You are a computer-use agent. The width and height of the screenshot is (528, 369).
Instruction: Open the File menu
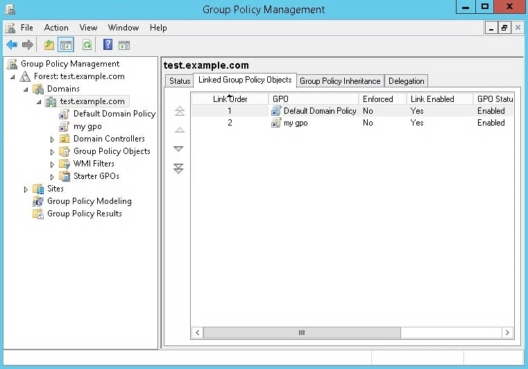[x=27, y=28]
